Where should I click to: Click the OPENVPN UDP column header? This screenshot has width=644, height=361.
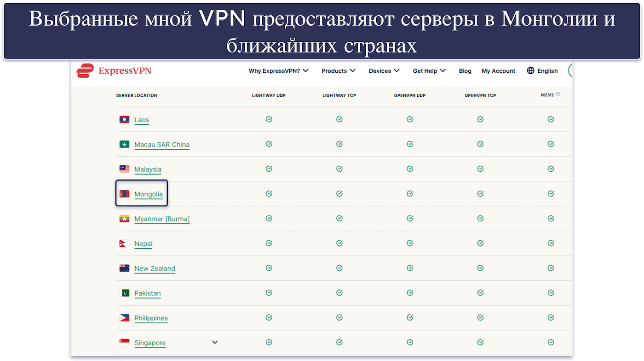pos(409,95)
